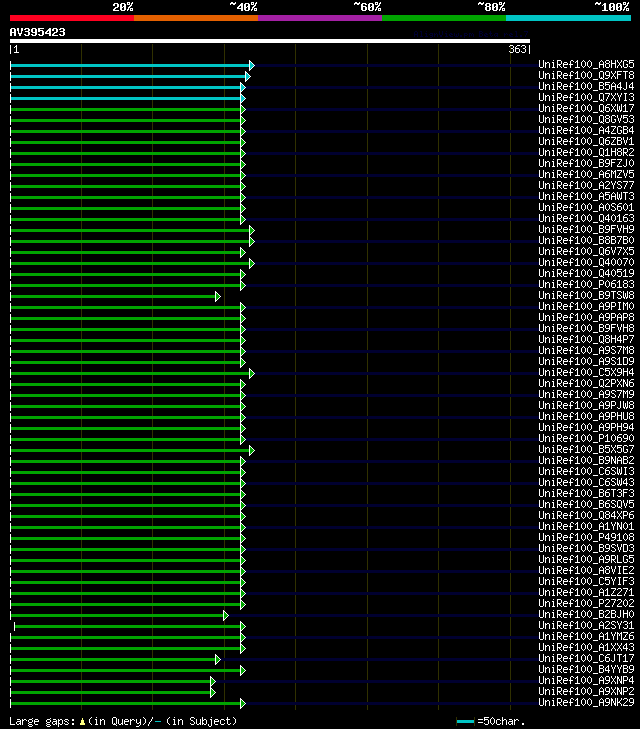
Task: Click the arrowhead of the UniRef100_C5X9H4 alignment
Action: pyautogui.click(x=251, y=373)
